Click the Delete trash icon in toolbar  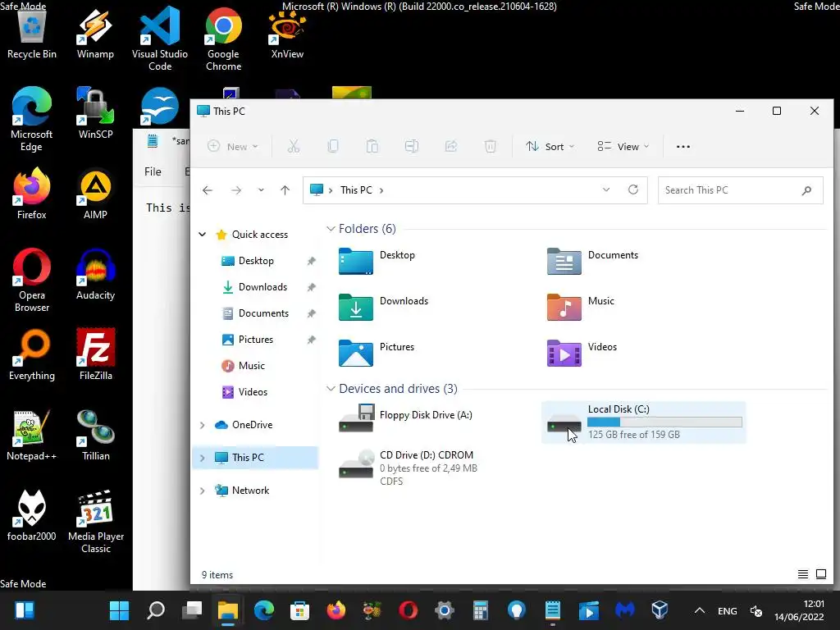(x=491, y=146)
